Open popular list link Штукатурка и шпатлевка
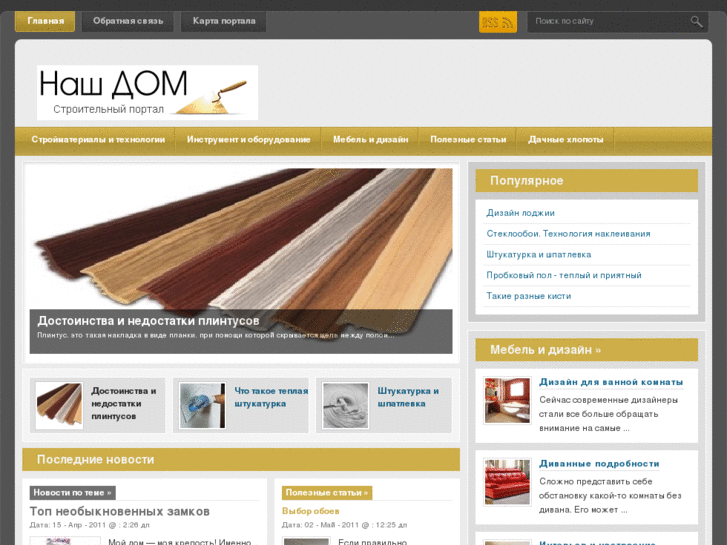This screenshot has width=727, height=545. pyautogui.click(x=538, y=255)
